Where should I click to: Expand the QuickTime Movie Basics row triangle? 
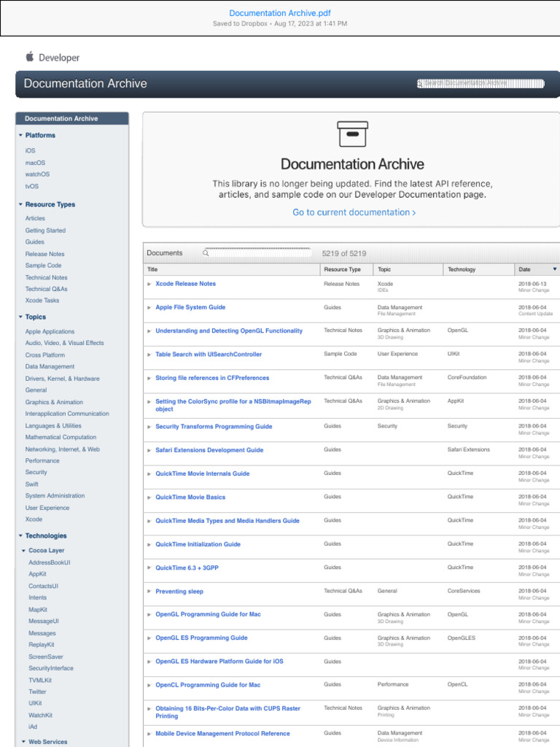[x=149, y=498]
